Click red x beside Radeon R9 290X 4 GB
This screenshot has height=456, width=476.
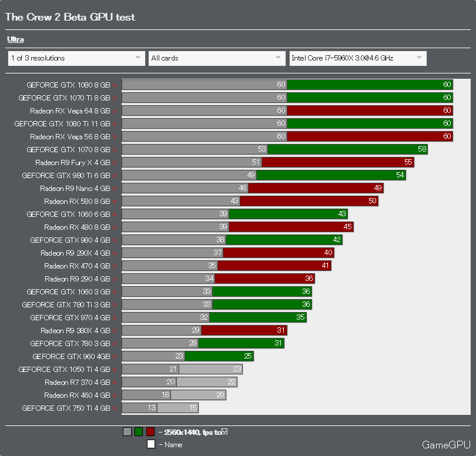pos(115,253)
